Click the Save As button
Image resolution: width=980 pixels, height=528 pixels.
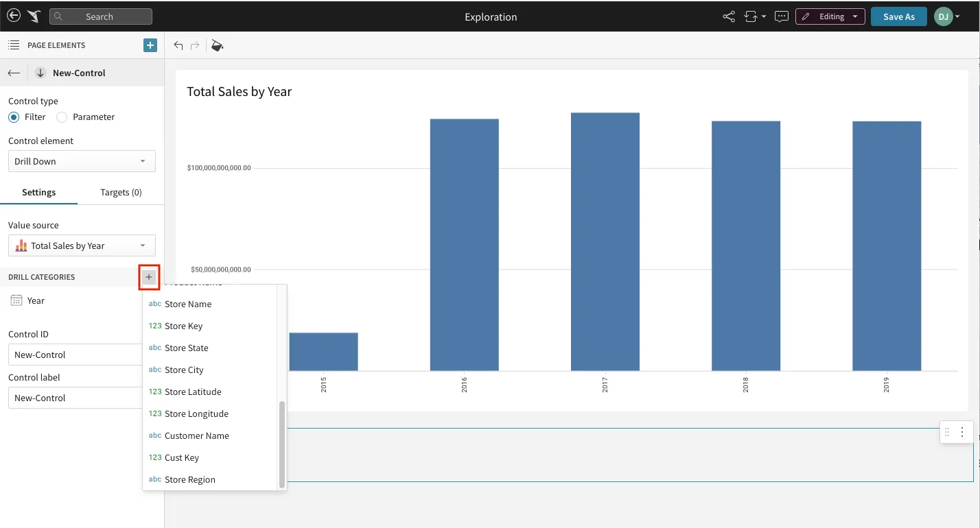899,16
